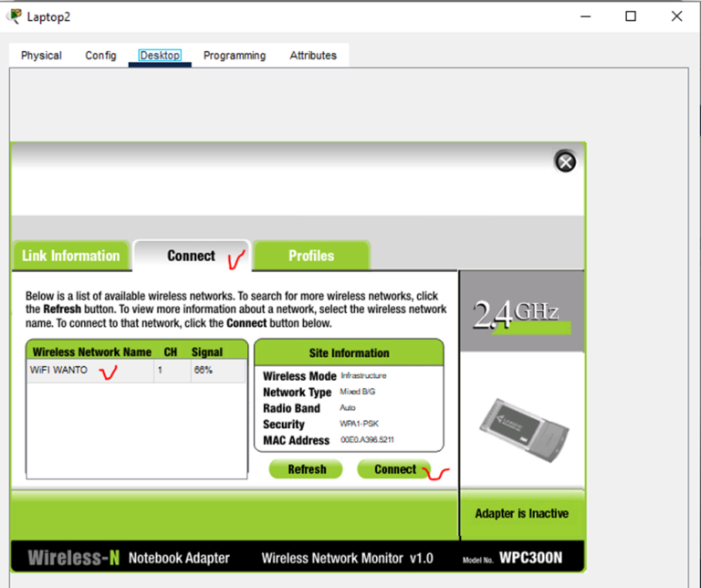Click the Radio Band label
This screenshot has width=701, height=588.
point(291,408)
